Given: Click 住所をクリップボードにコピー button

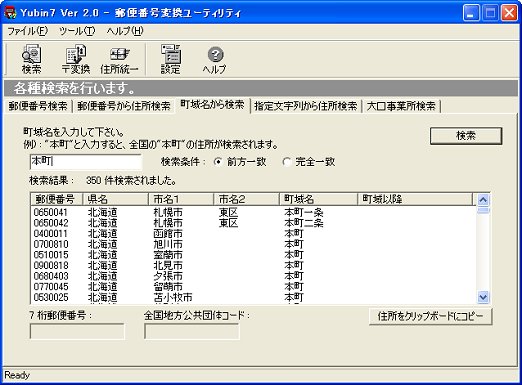Looking at the screenshot, I should point(430,316).
